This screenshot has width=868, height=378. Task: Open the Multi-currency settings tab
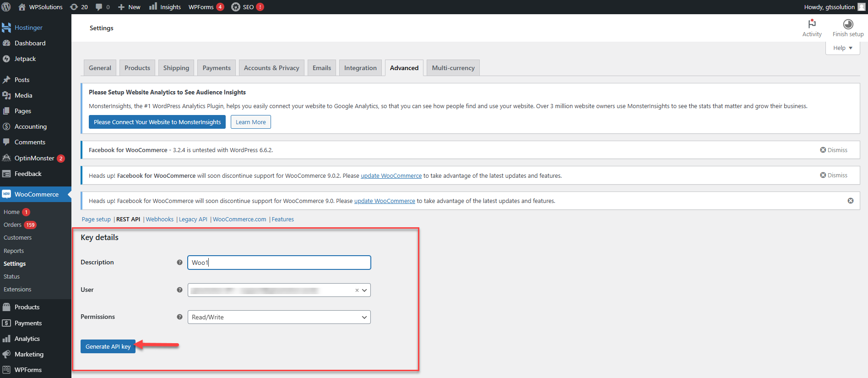coord(453,68)
